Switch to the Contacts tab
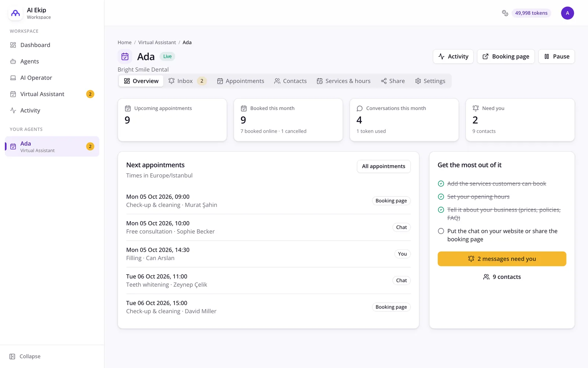This screenshot has width=588, height=368. (x=290, y=81)
